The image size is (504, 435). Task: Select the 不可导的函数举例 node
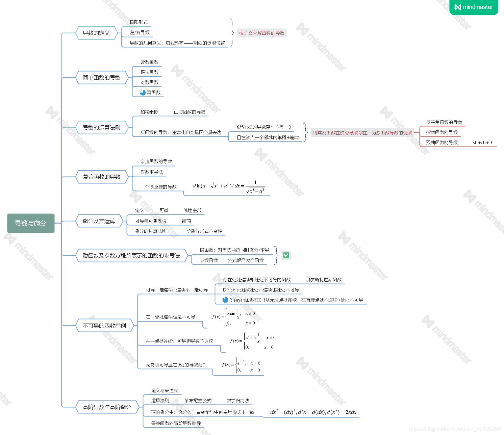click(x=104, y=326)
